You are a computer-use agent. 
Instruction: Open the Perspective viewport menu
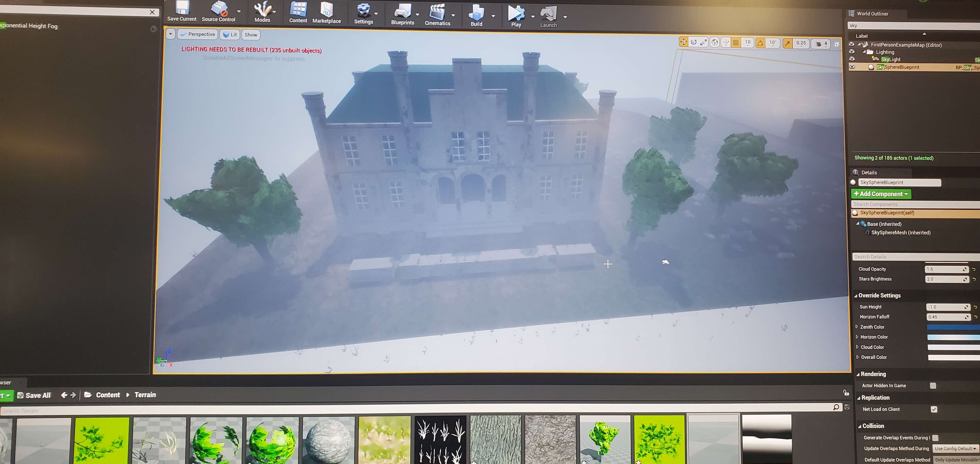click(198, 34)
